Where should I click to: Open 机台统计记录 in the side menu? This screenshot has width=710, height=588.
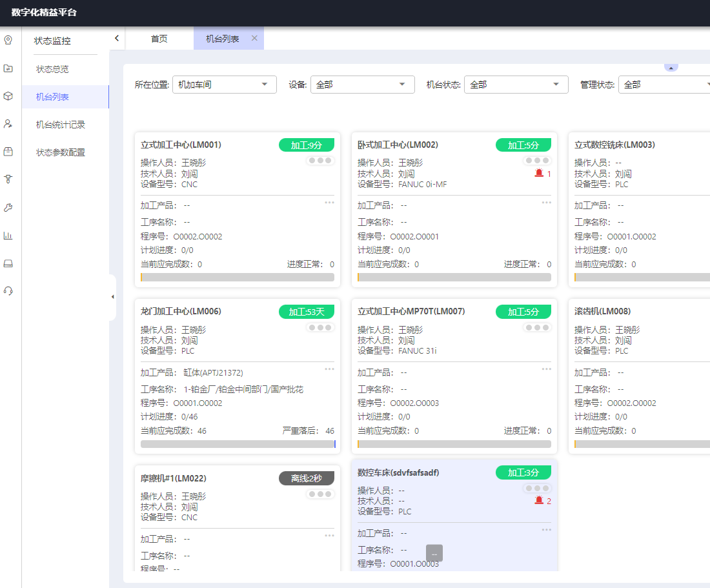[x=61, y=125]
